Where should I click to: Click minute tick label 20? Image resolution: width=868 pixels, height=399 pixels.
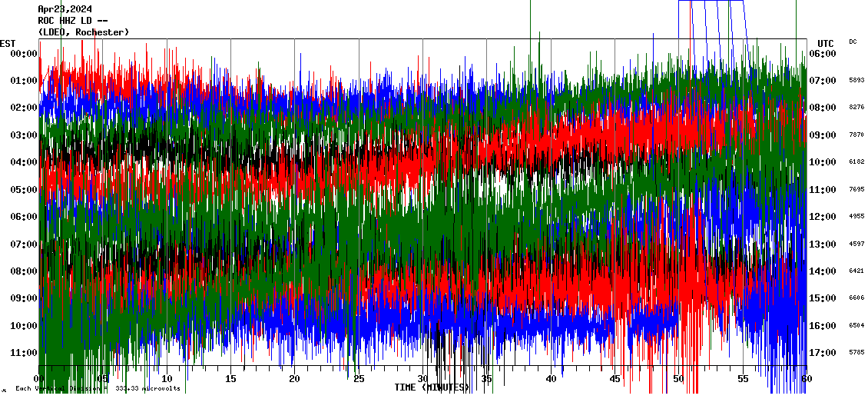point(294,378)
